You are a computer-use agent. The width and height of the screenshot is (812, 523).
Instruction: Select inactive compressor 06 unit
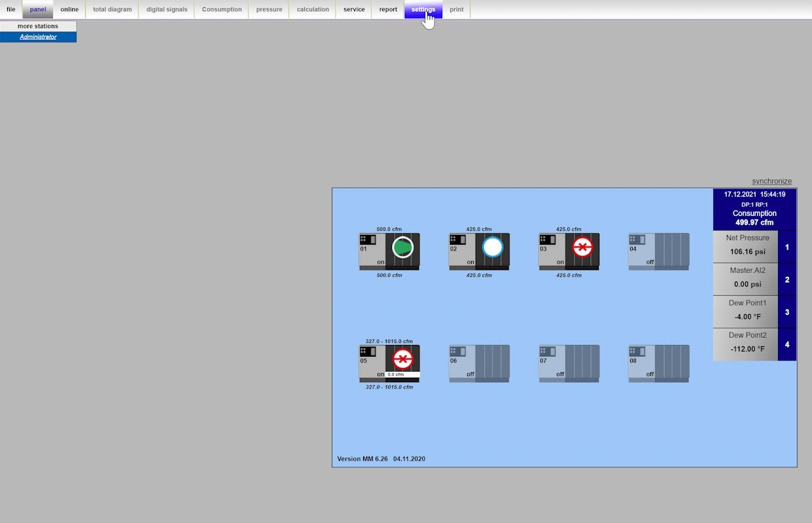tap(479, 363)
